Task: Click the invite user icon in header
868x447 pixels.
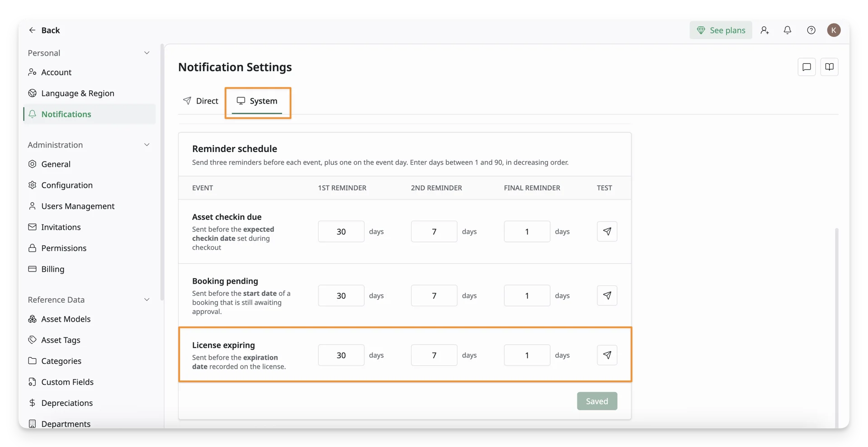Action: click(764, 30)
